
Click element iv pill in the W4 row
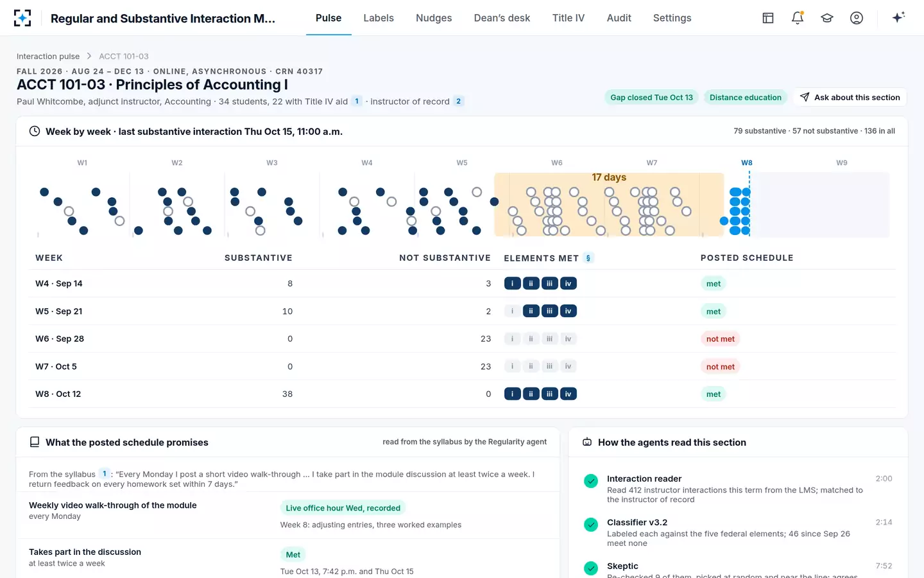tap(568, 283)
